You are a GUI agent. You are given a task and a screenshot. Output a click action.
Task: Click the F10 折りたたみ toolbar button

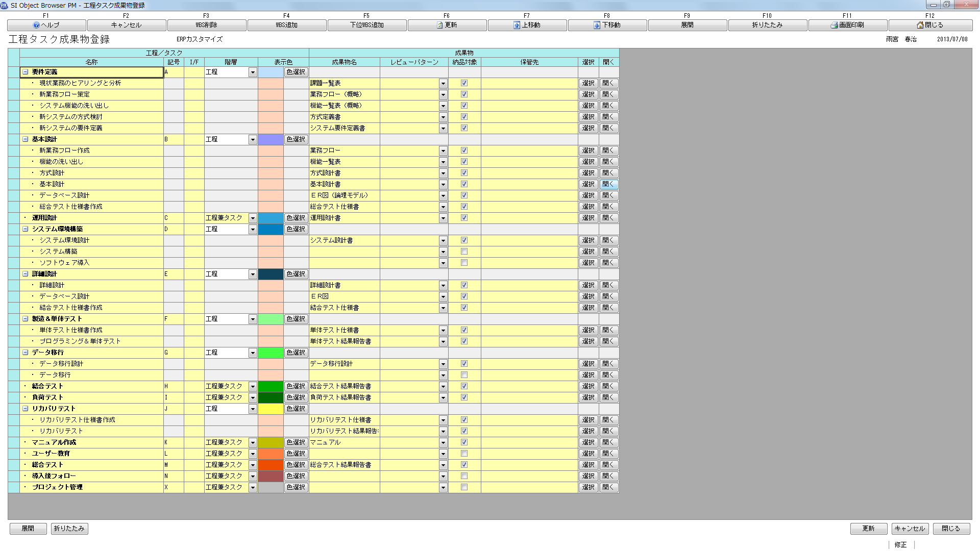pos(768,25)
